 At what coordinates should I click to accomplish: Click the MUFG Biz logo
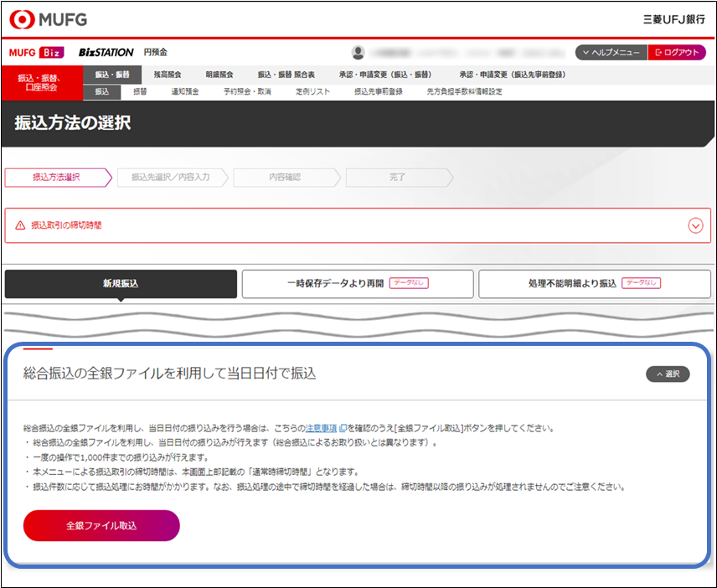[36, 53]
